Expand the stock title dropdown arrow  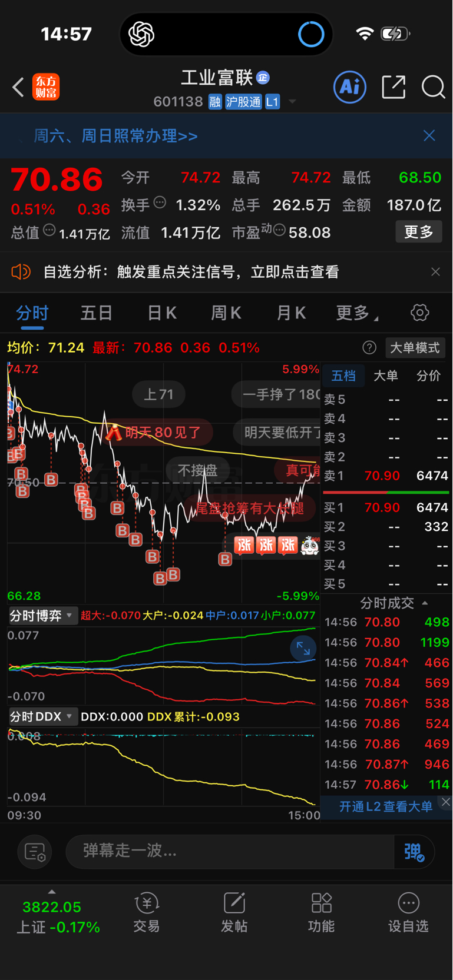coord(292,102)
